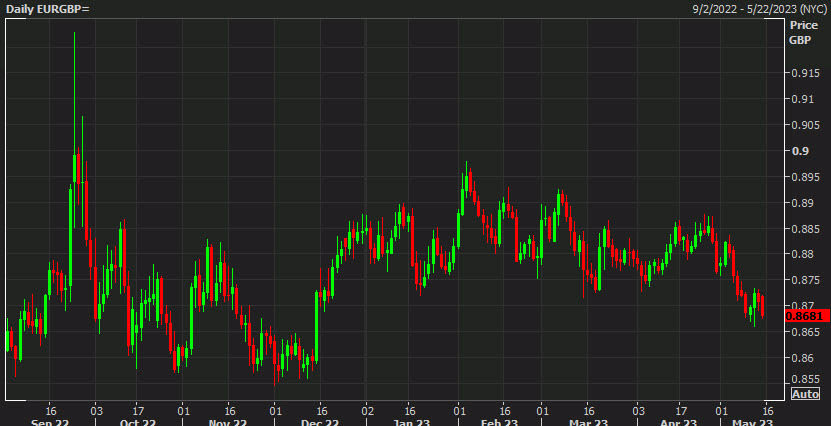
Task: Click the May 23 month label
Action: tap(753, 422)
